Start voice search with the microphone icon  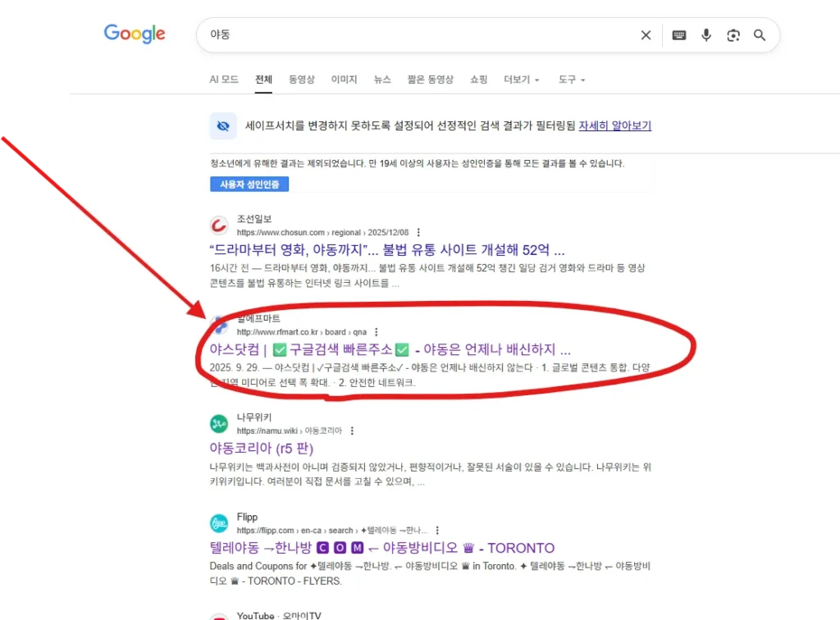[x=705, y=35]
